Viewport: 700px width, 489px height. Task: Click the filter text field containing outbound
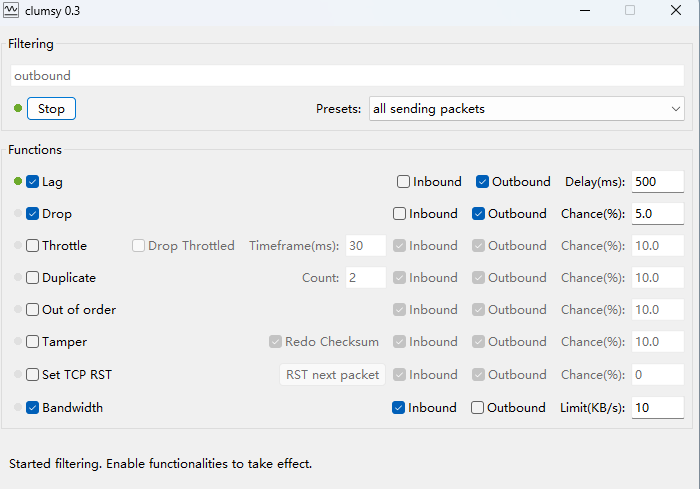[347, 75]
